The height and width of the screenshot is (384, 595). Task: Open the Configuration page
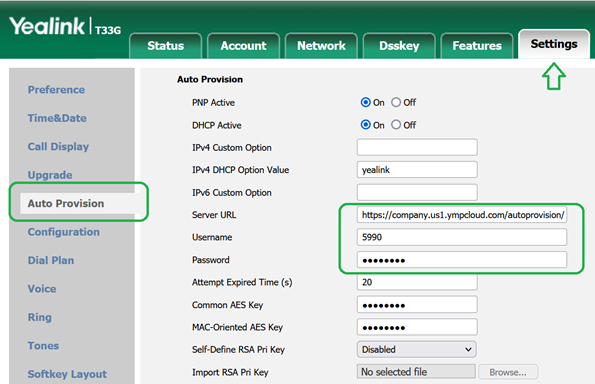coord(63,232)
